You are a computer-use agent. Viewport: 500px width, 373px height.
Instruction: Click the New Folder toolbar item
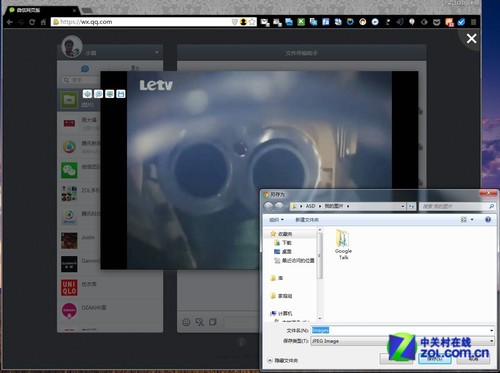tap(307, 220)
